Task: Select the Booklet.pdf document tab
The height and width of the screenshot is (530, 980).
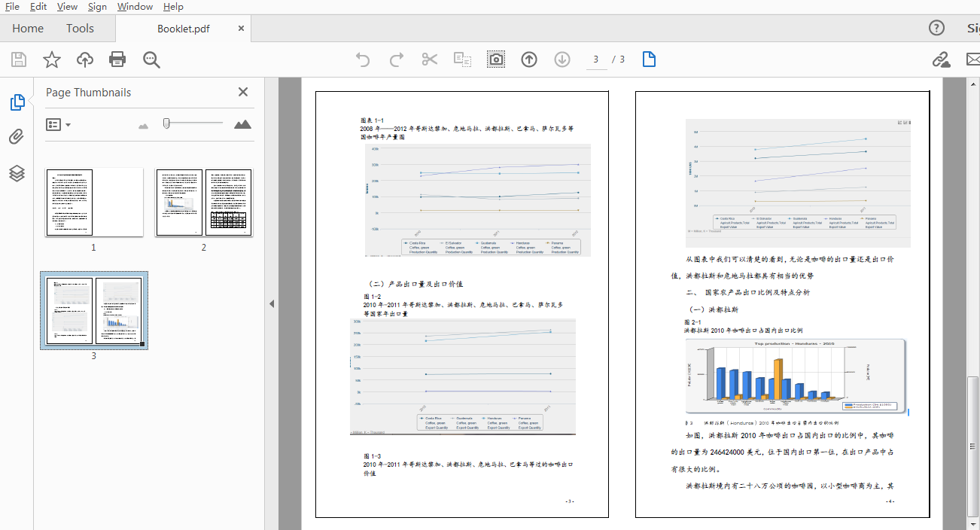Action: [x=184, y=29]
